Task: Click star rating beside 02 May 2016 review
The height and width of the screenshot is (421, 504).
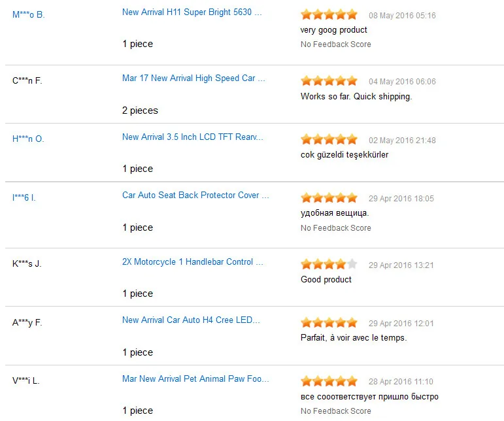Action: coord(329,139)
